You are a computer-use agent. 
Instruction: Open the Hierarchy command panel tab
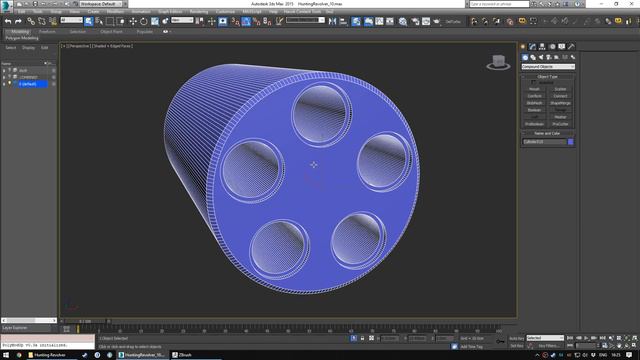542,47
